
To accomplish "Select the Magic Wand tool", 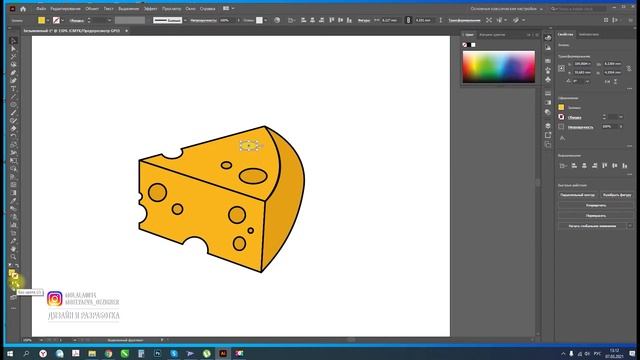I will (13, 56).
